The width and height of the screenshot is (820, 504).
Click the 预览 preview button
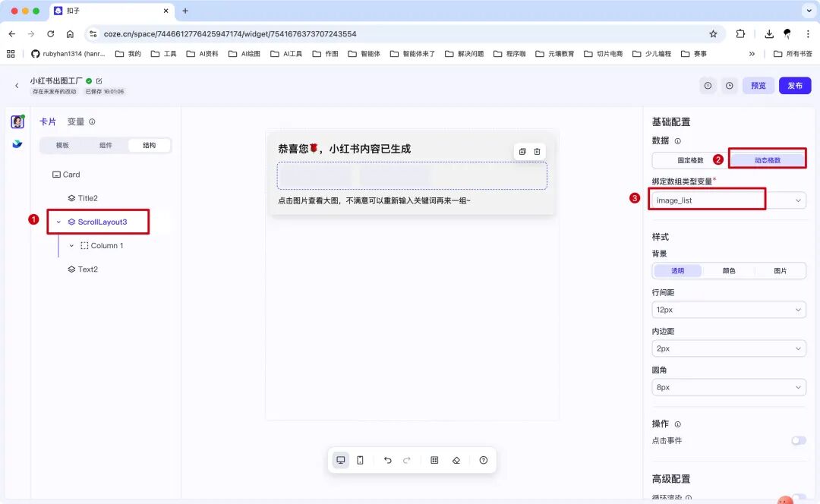(x=758, y=86)
